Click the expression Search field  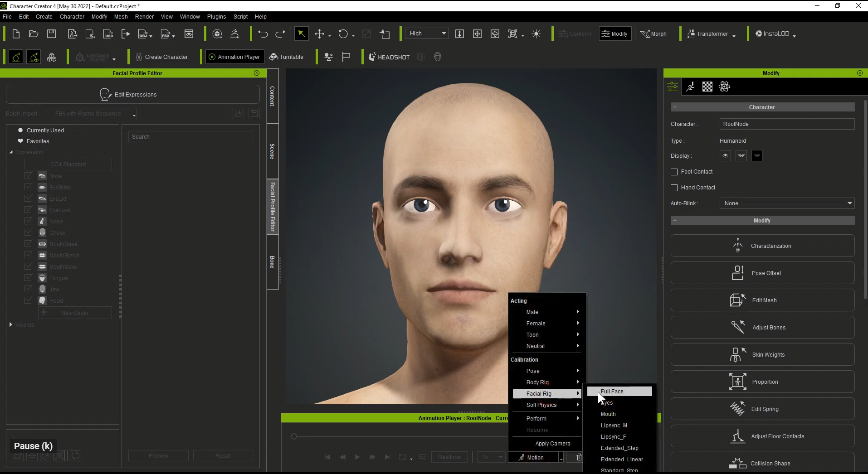click(x=190, y=137)
